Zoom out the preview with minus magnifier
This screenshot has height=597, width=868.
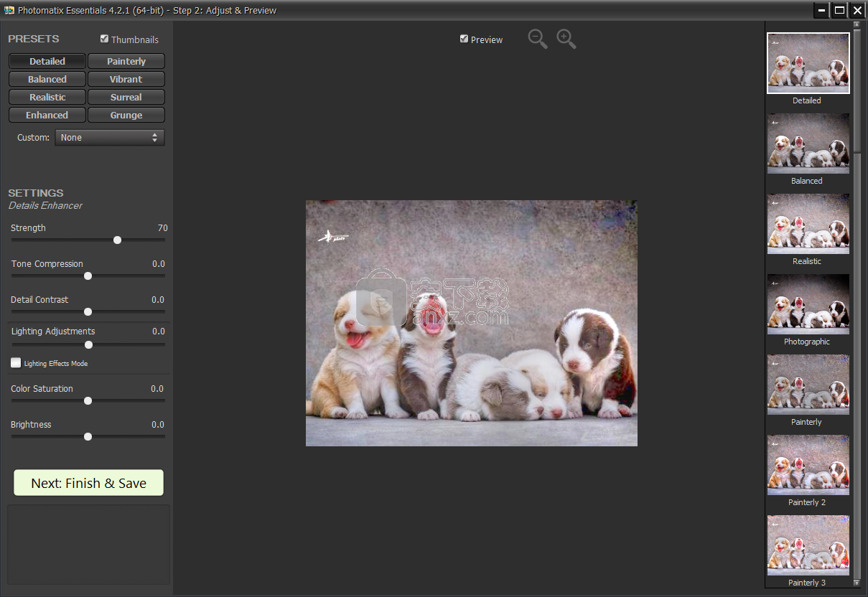538,39
